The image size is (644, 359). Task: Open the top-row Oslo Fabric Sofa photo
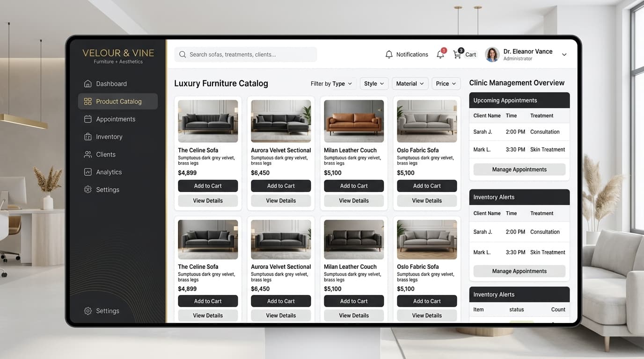pos(427,121)
